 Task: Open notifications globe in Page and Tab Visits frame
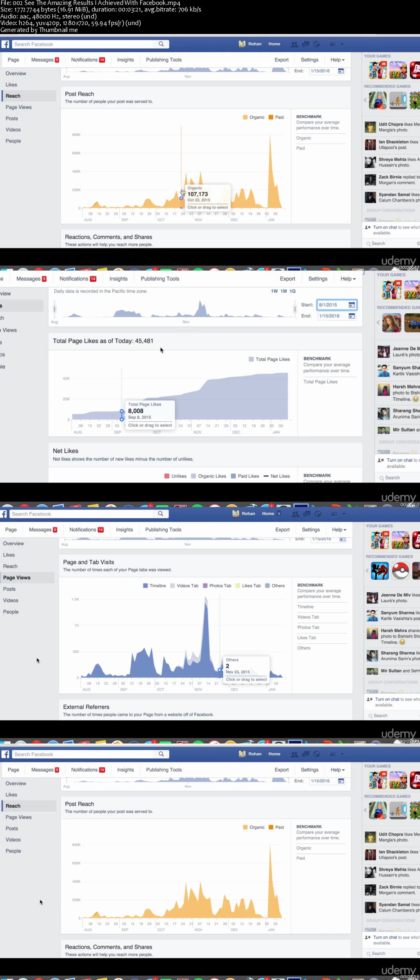pos(318,514)
